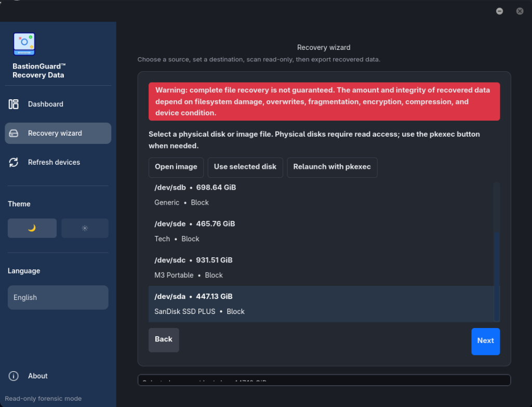
Task: Click the Refresh devices arrows icon
Action: [14, 162]
